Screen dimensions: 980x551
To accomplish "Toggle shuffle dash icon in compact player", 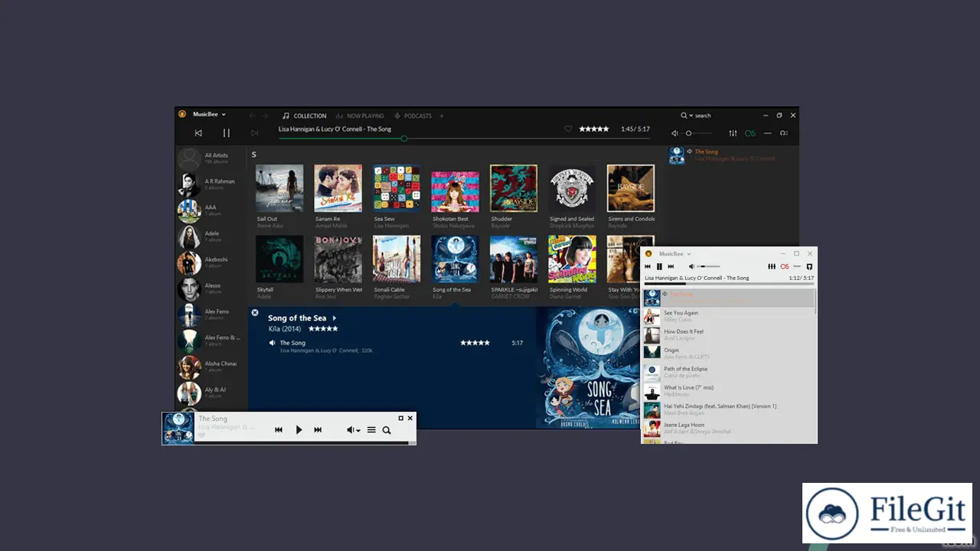I will point(798,266).
